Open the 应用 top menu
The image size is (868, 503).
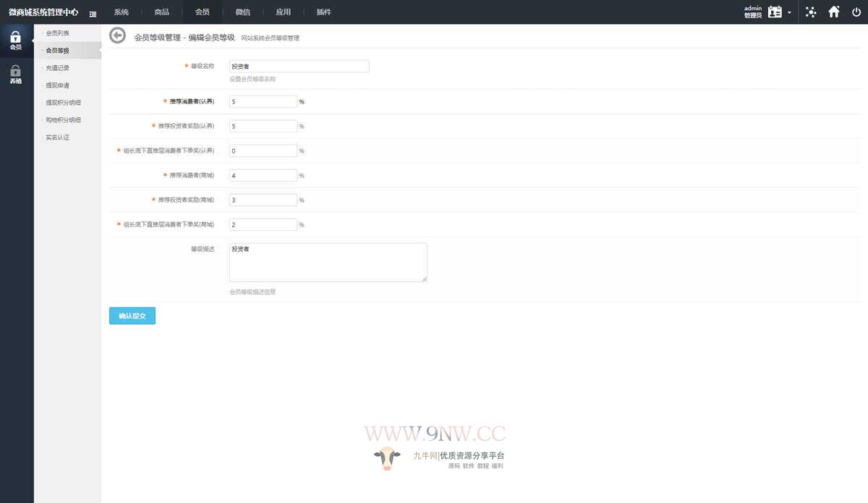pos(284,12)
